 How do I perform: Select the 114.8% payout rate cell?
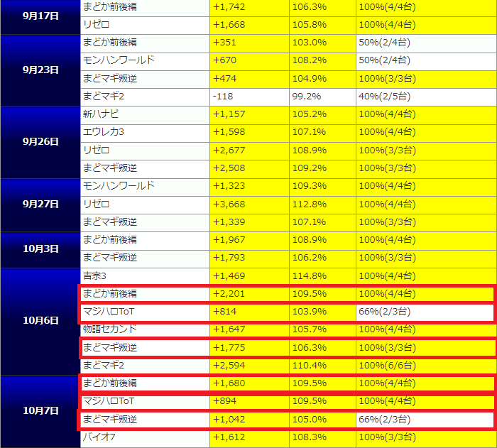click(322, 276)
